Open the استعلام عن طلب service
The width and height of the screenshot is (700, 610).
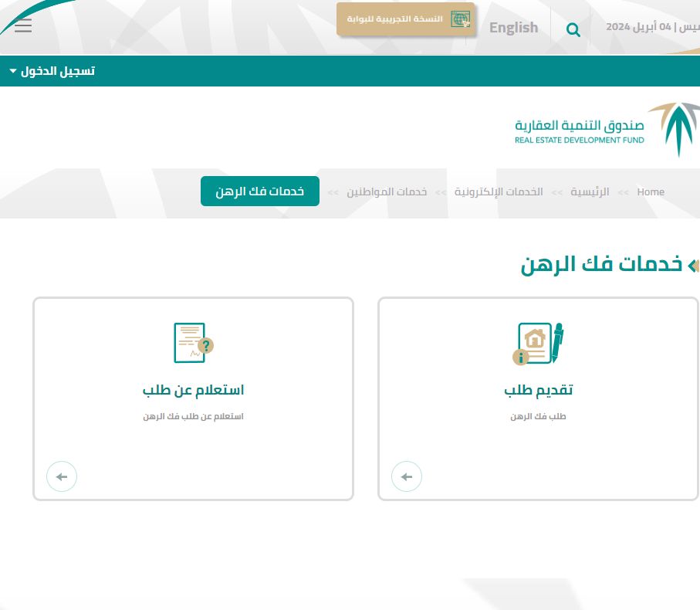point(193,389)
